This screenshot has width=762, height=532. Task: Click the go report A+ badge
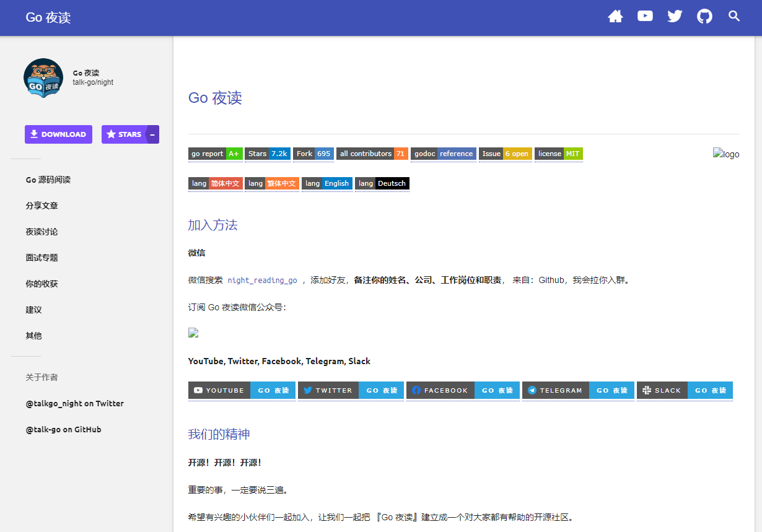point(215,154)
